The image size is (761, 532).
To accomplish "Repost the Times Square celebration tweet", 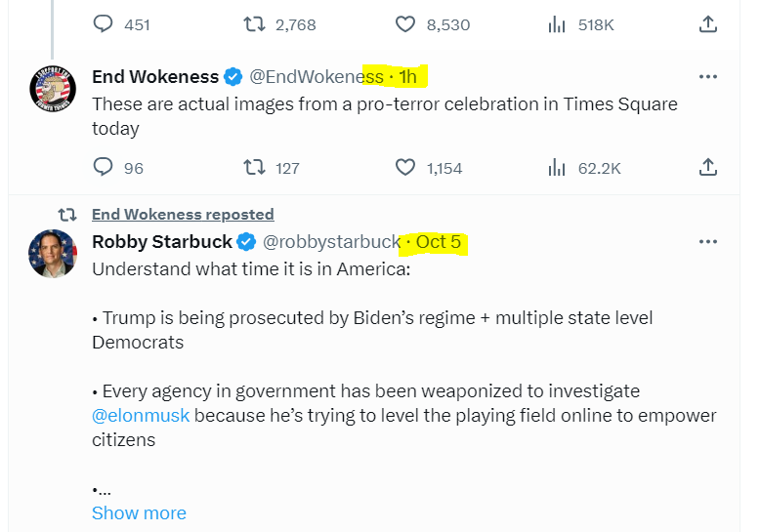I will click(254, 168).
